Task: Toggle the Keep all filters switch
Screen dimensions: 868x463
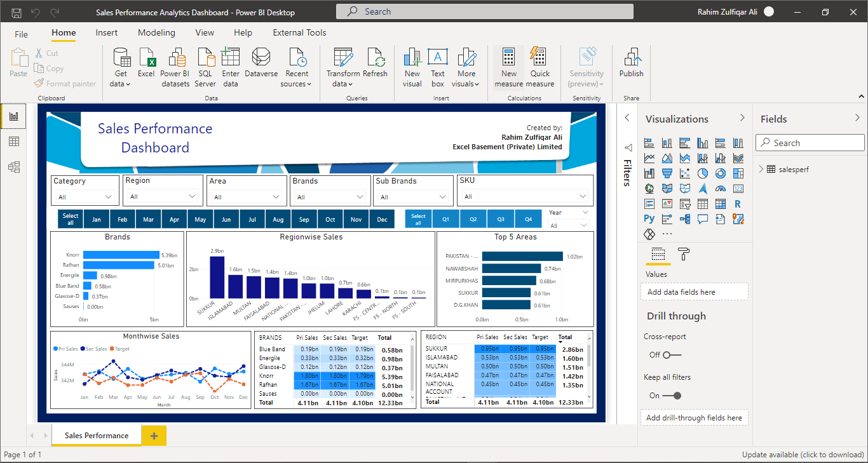Action: pos(672,396)
